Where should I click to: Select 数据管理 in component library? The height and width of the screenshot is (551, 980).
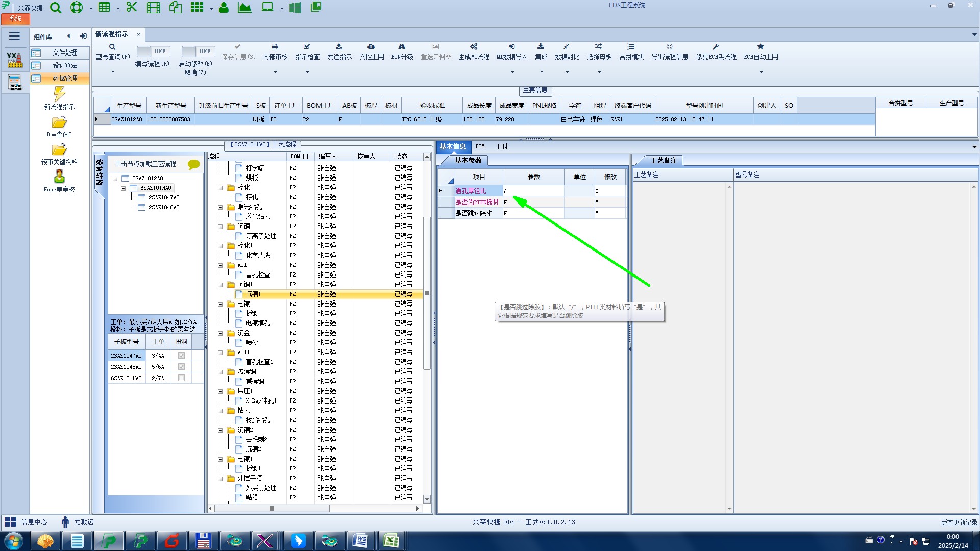click(x=60, y=79)
